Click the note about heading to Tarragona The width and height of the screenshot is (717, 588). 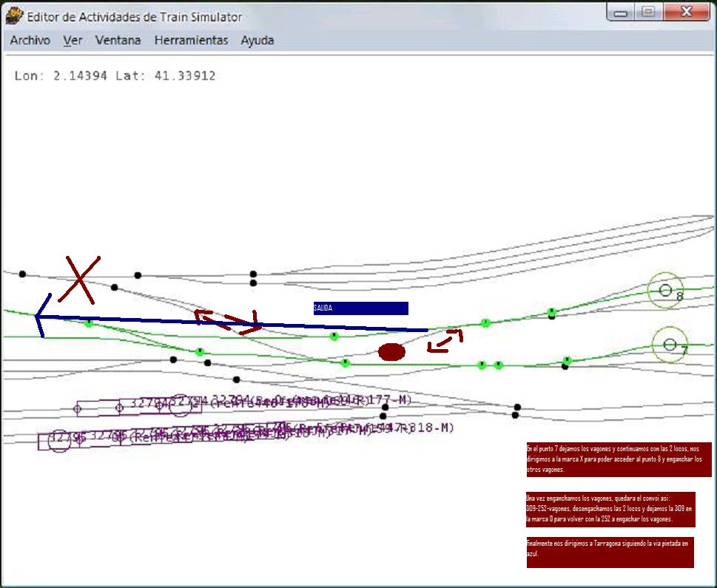click(609, 552)
